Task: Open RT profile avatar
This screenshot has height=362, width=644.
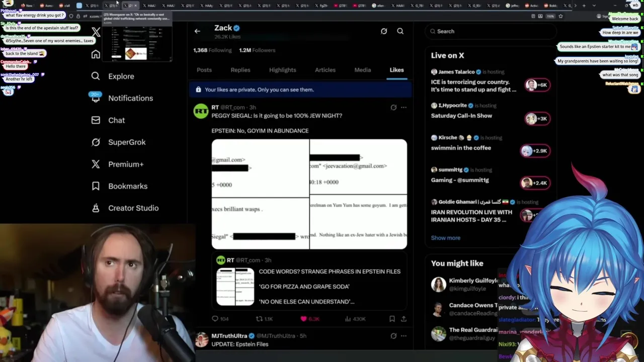Action: pyautogui.click(x=201, y=111)
